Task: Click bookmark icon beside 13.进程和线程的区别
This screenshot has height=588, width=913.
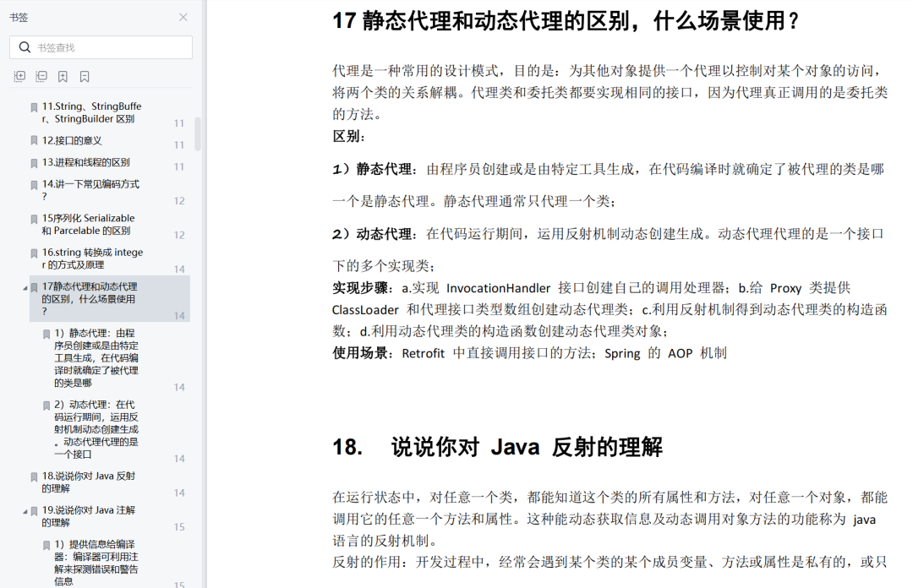Action: tap(34, 163)
